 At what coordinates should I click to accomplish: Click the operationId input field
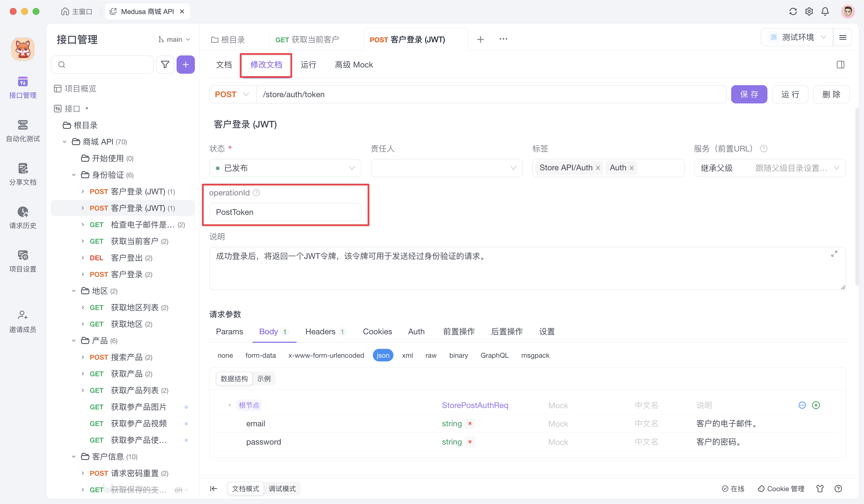click(285, 212)
